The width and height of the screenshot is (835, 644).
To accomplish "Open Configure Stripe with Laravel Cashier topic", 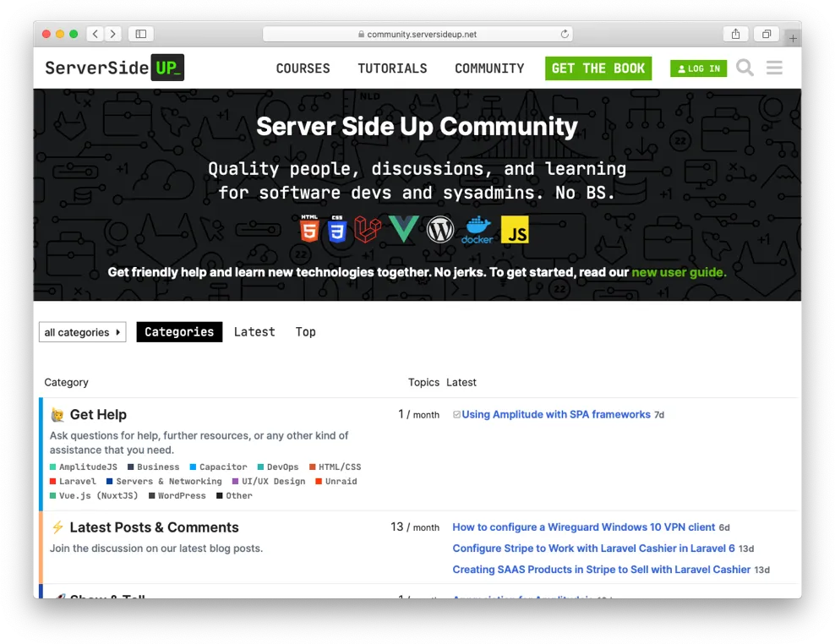I will pos(594,548).
